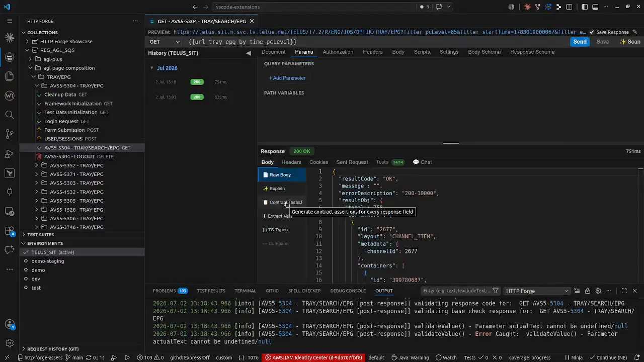Close the Output panel
The width and height of the screenshot is (644, 362).
(634, 291)
